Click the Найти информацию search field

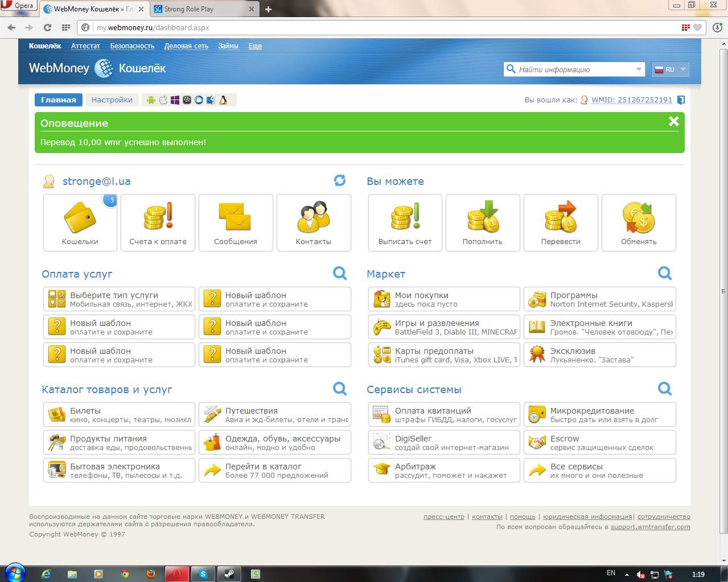coord(574,69)
